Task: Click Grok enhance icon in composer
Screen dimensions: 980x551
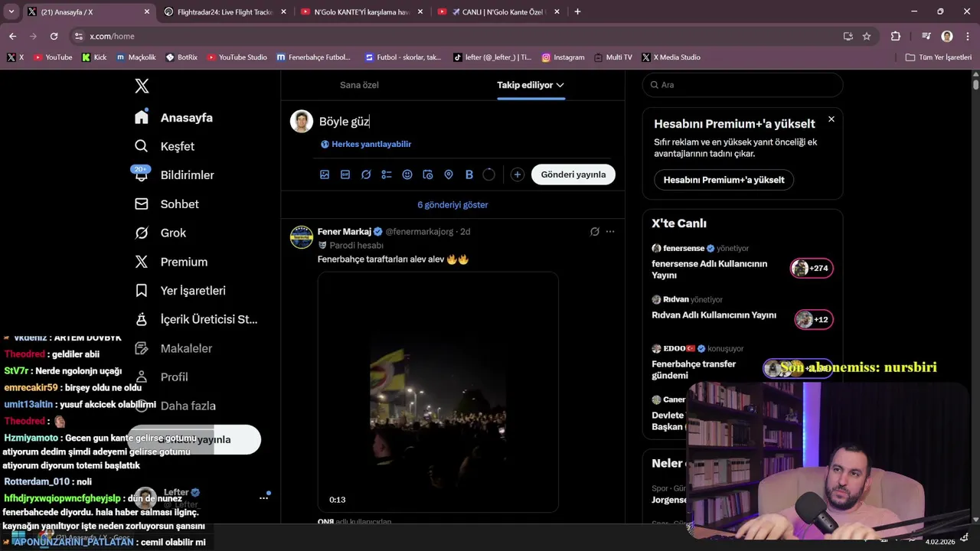Action: click(x=366, y=174)
